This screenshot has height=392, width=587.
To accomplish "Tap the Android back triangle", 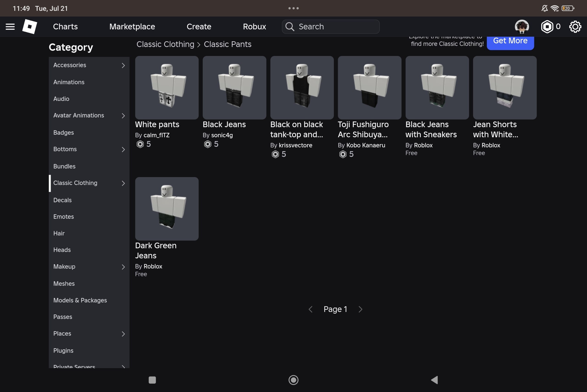I will (x=434, y=380).
